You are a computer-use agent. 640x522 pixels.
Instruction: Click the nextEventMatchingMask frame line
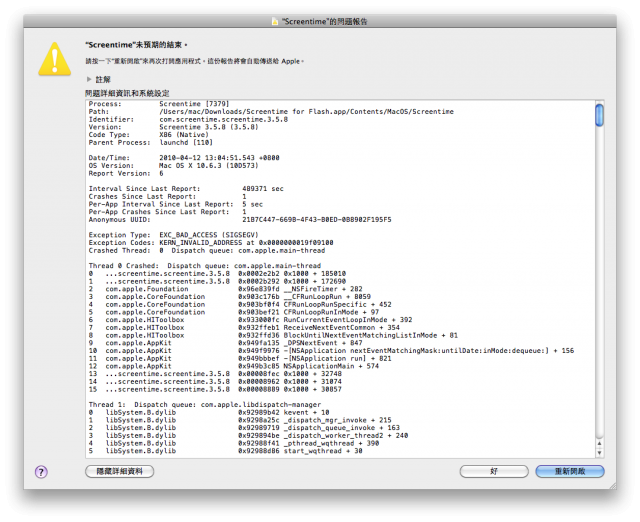[x=331, y=351]
